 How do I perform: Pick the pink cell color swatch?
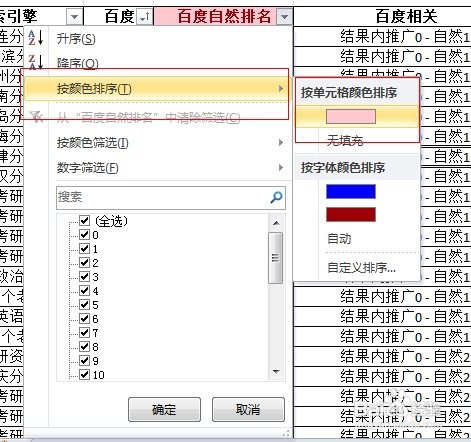351,117
